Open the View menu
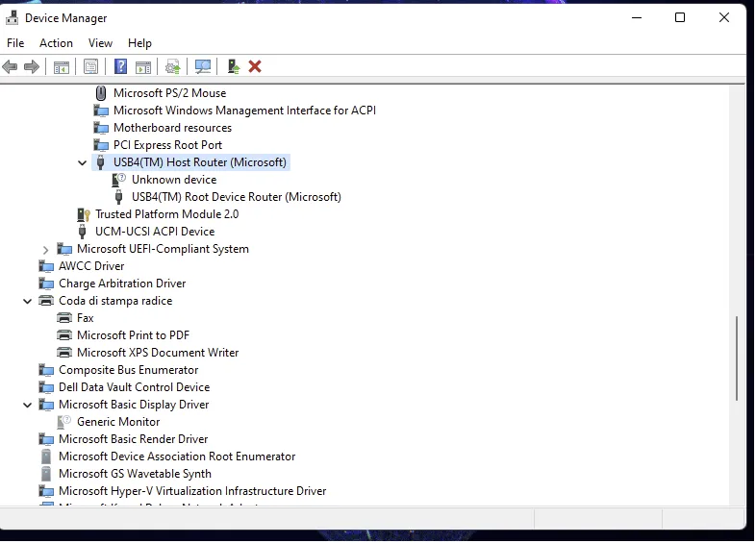Screen dimensions: 756x543 (100, 43)
